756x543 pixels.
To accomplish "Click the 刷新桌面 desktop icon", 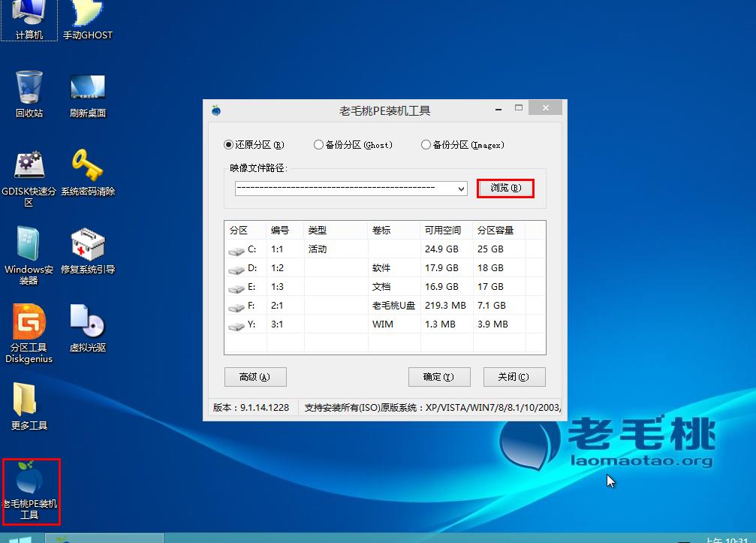I will 87,89.
